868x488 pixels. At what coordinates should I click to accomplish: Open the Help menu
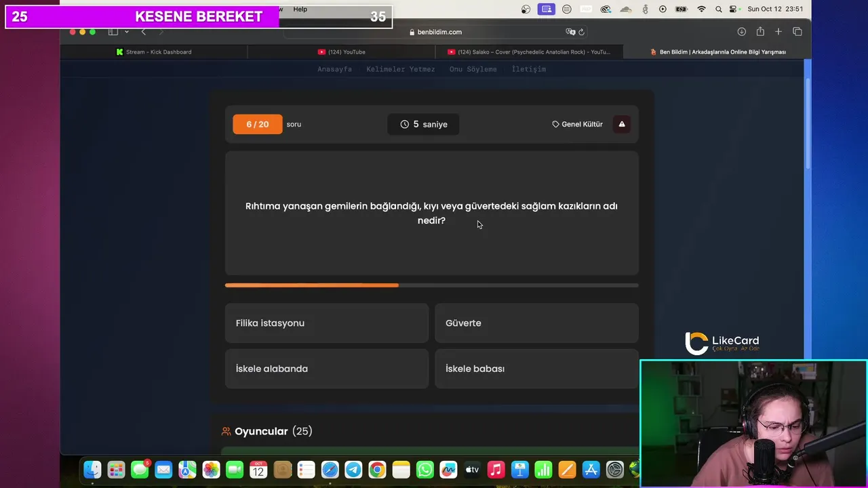[x=300, y=9]
